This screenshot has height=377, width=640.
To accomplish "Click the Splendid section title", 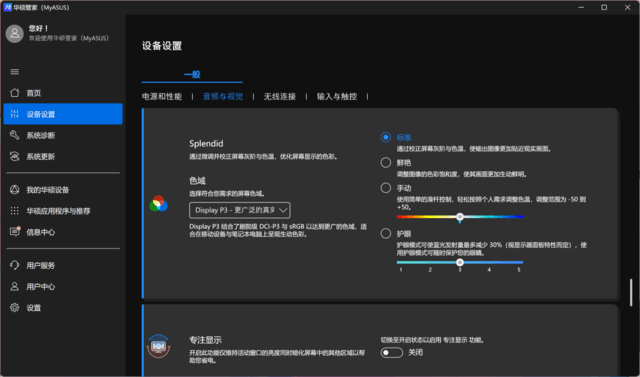I will pyautogui.click(x=206, y=144).
